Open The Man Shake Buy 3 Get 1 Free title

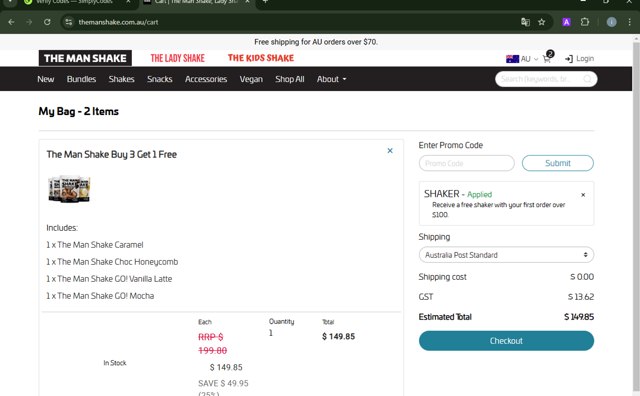[x=111, y=155]
